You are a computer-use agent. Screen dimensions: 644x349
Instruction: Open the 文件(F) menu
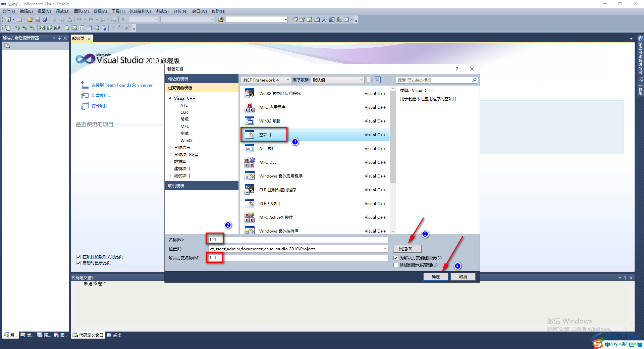tap(9, 11)
